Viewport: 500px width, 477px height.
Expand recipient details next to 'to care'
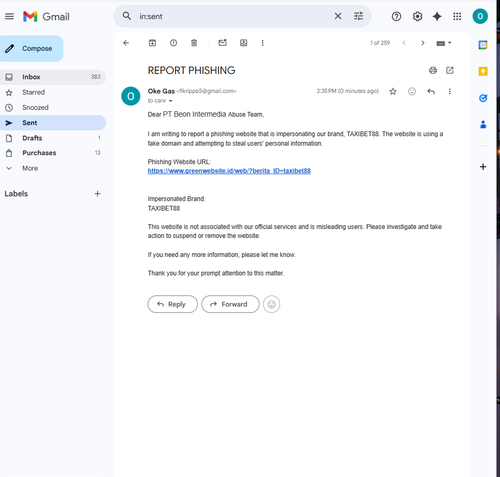point(171,101)
